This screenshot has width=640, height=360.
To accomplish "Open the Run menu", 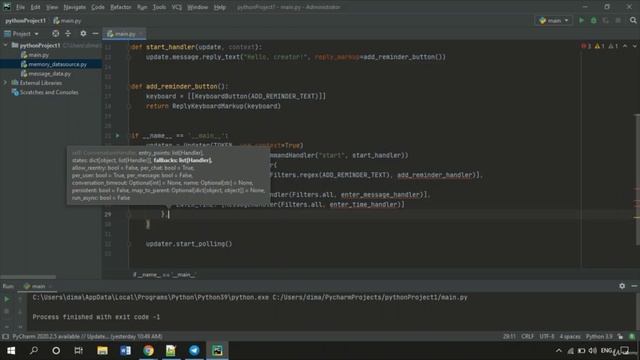I will (142, 7).
